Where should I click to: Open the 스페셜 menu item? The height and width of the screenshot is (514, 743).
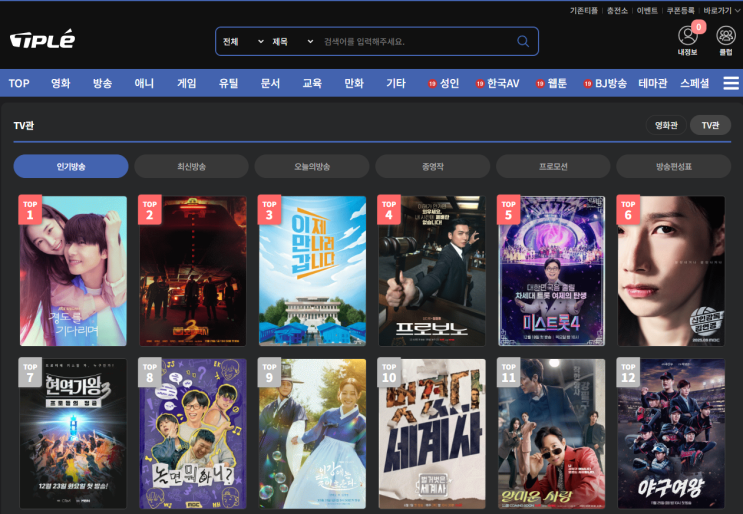(x=695, y=83)
